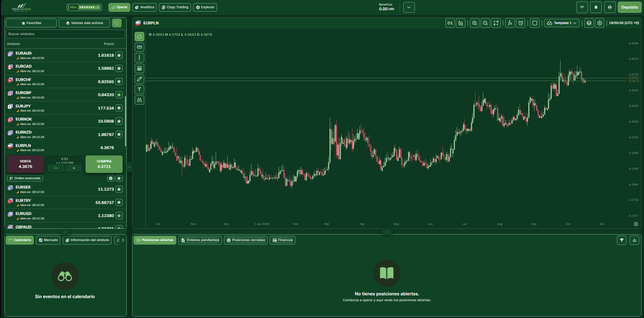Click the Depósito button
The width and height of the screenshot is (644, 318).
point(630,7)
